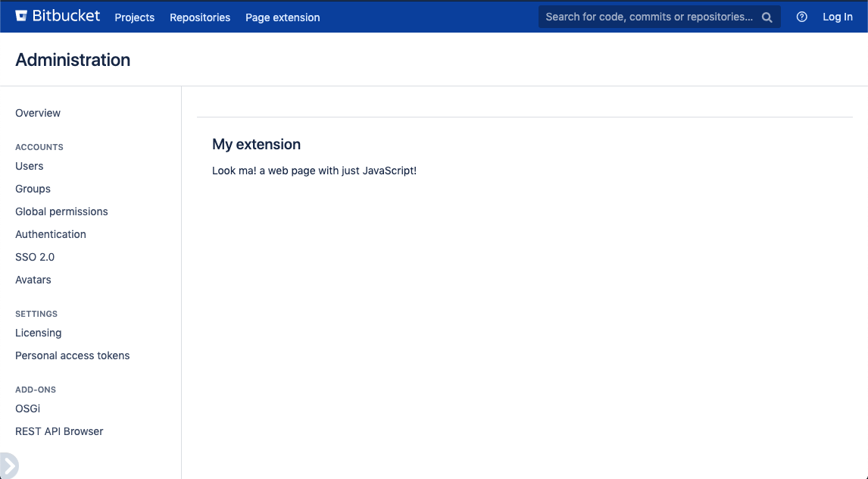Open the Repositories menu
Viewport: 868px width, 479px height.
[199, 17]
